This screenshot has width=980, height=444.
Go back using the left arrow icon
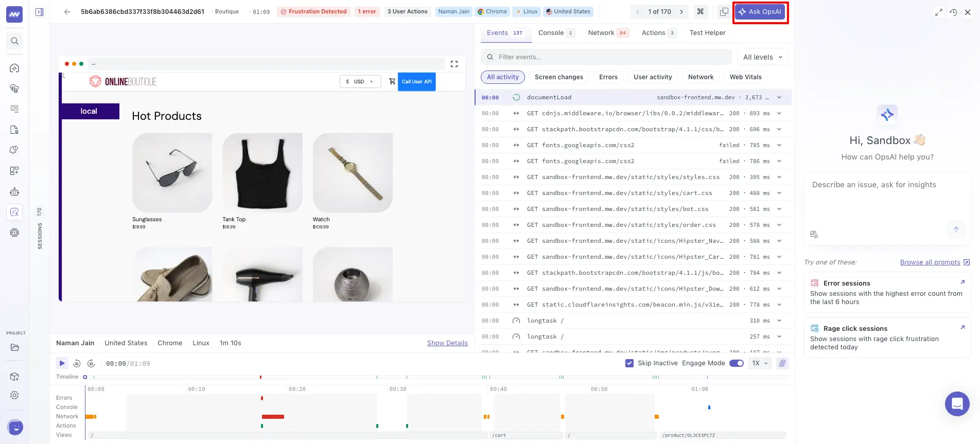[x=67, y=11]
